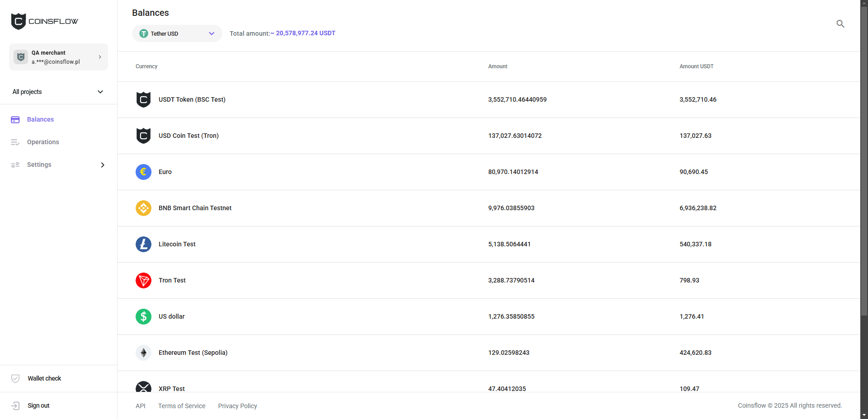The height and width of the screenshot is (419, 868).
Task: Click the search magnifier icon
Action: click(840, 24)
